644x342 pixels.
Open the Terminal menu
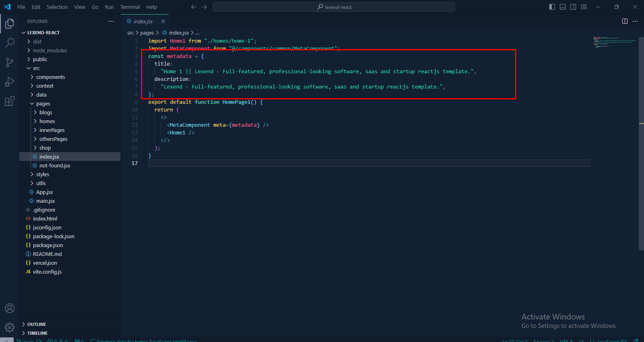[130, 7]
